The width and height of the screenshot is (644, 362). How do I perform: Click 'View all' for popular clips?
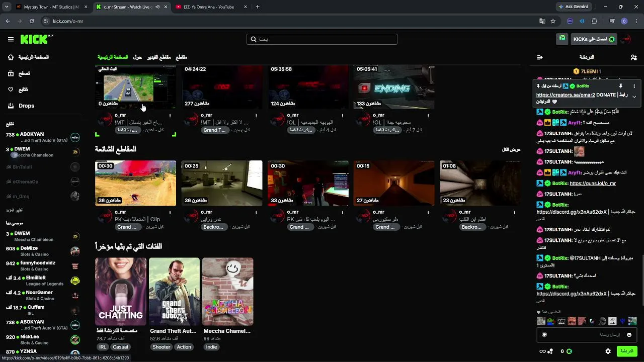coord(511,150)
